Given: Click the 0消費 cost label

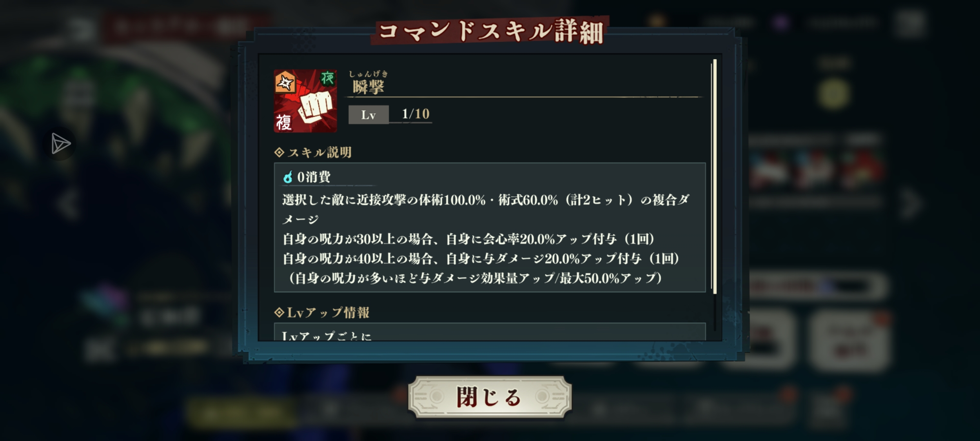Looking at the screenshot, I should 314,177.
